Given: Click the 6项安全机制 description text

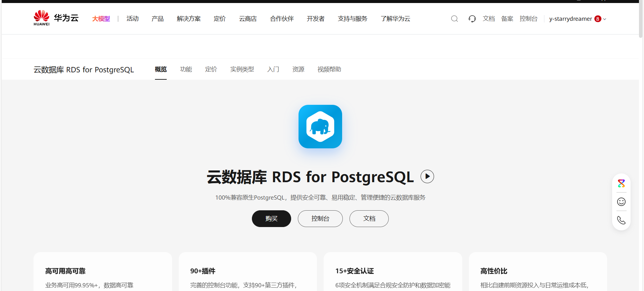Looking at the screenshot, I should pyautogui.click(x=393, y=285).
